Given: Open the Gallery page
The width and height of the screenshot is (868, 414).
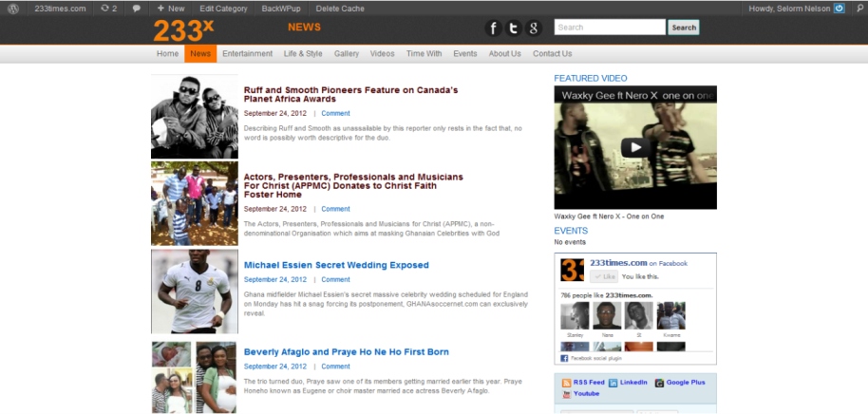Looking at the screenshot, I should (x=347, y=54).
